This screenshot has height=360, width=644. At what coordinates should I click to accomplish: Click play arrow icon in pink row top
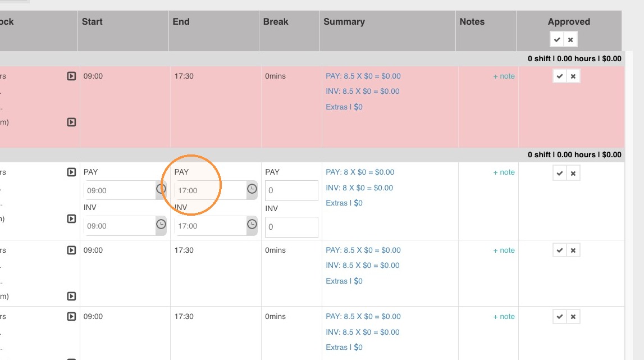[x=71, y=76]
